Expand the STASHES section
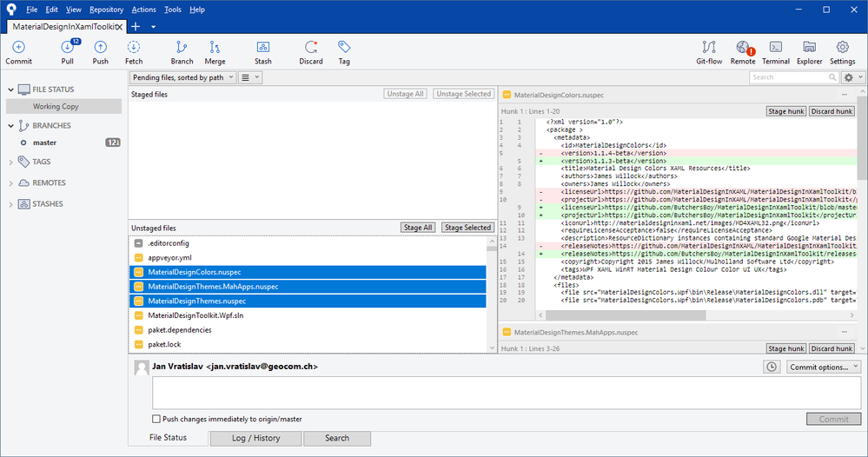The height and width of the screenshot is (457, 868). [10, 204]
